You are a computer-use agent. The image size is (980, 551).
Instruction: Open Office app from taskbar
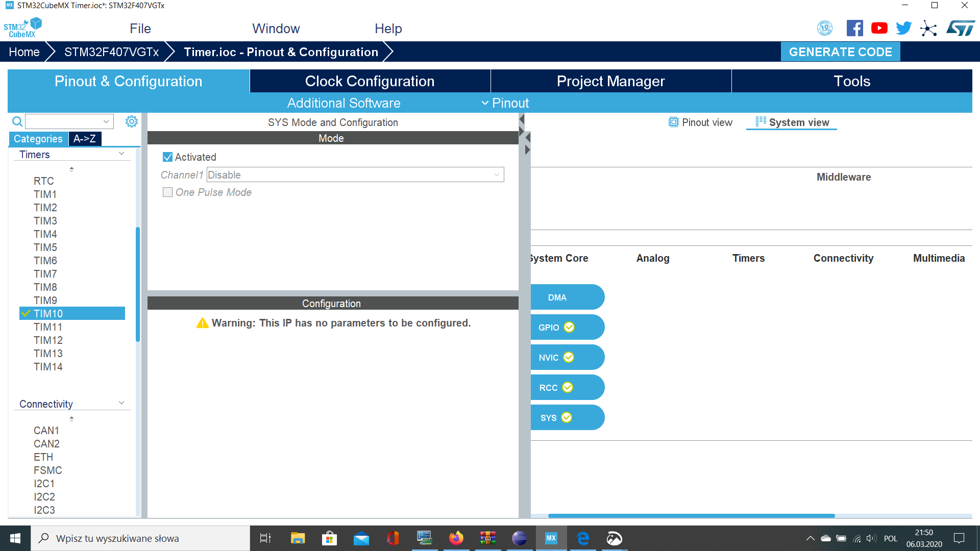pyautogui.click(x=393, y=538)
